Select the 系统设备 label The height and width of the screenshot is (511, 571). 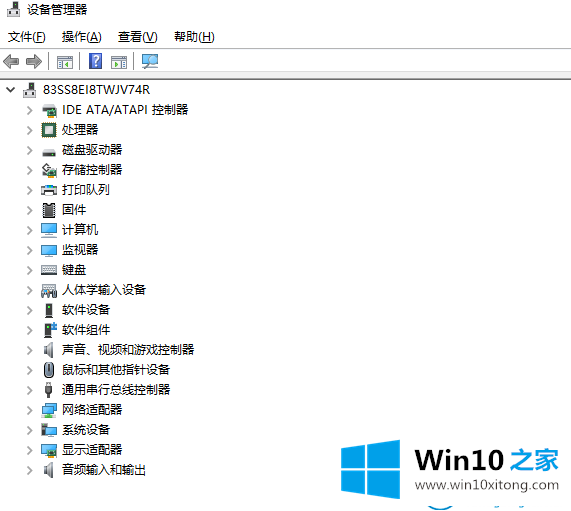(86, 430)
